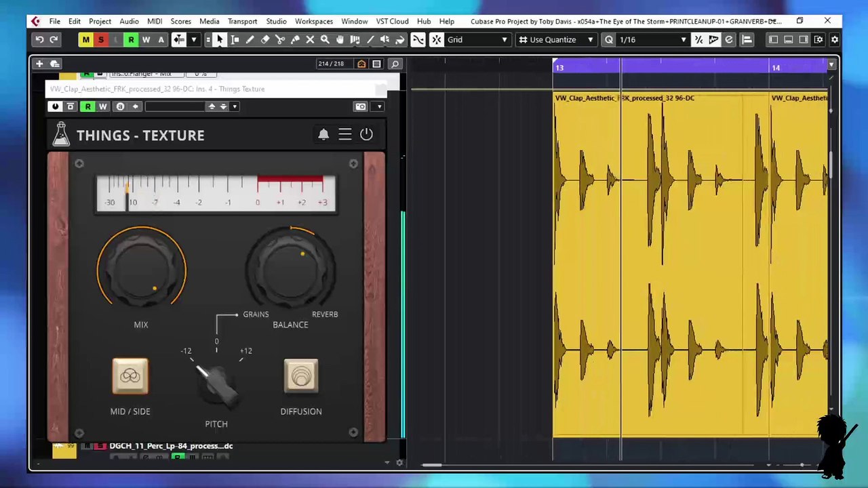Select the DGCH_11_Perc_Lp-84 track
This screenshot has width=868, height=488.
tap(171, 446)
